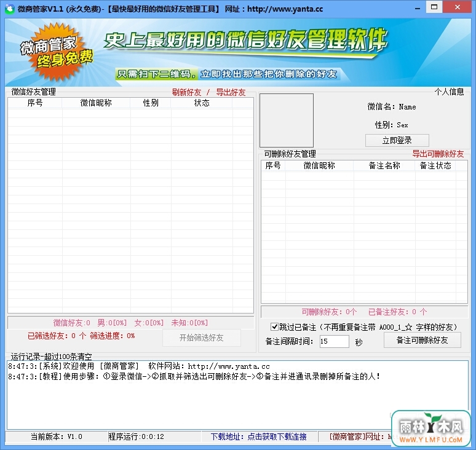Click the 备注可删除好友 button
476x450 pixels.
[x=422, y=340]
